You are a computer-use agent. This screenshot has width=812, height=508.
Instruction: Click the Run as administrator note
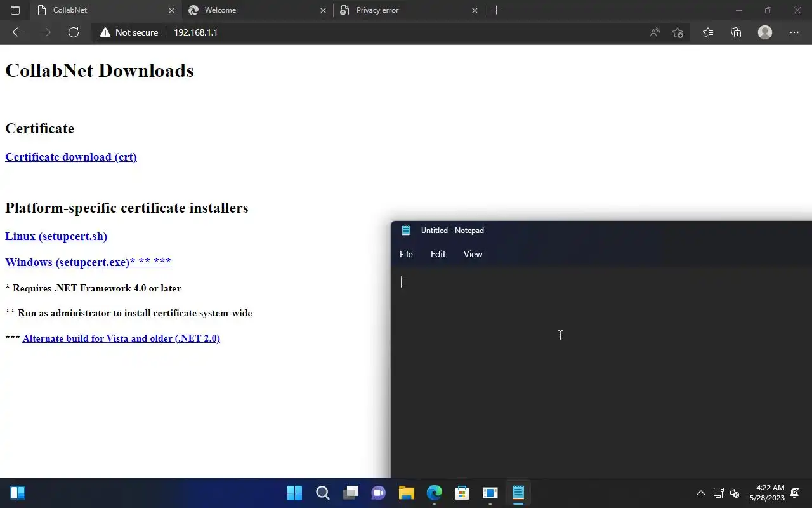(129, 313)
